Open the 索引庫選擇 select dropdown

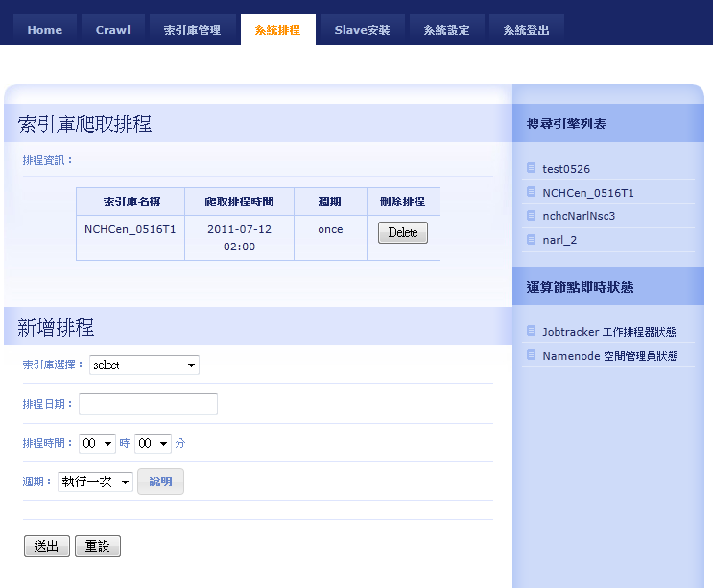pos(144,365)
